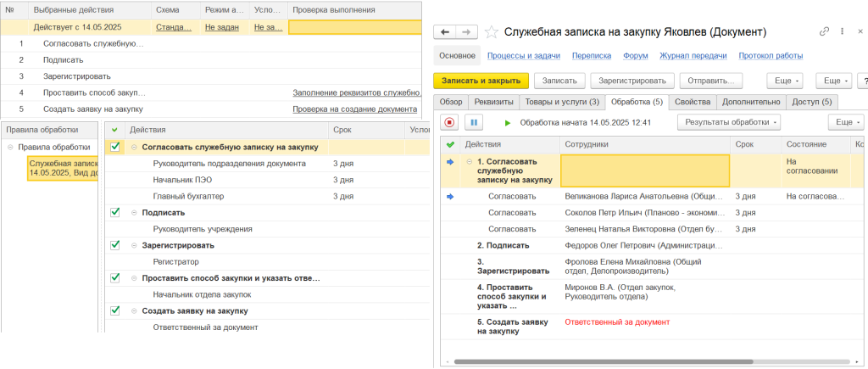This screenshot has height=369, width=868.
Task: Open 'Переписка' link
Action: pyautogui.click(x=592, y=56)
